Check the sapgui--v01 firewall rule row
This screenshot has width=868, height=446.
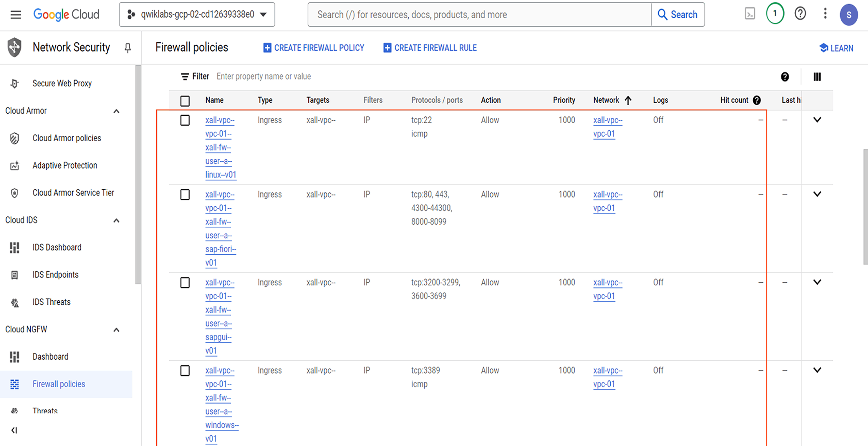(185, 282)
